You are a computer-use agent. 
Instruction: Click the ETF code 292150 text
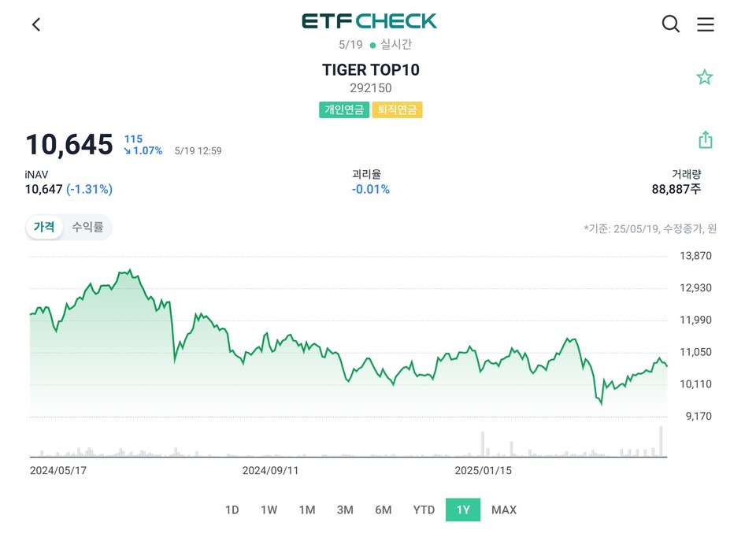coord(370,88)
